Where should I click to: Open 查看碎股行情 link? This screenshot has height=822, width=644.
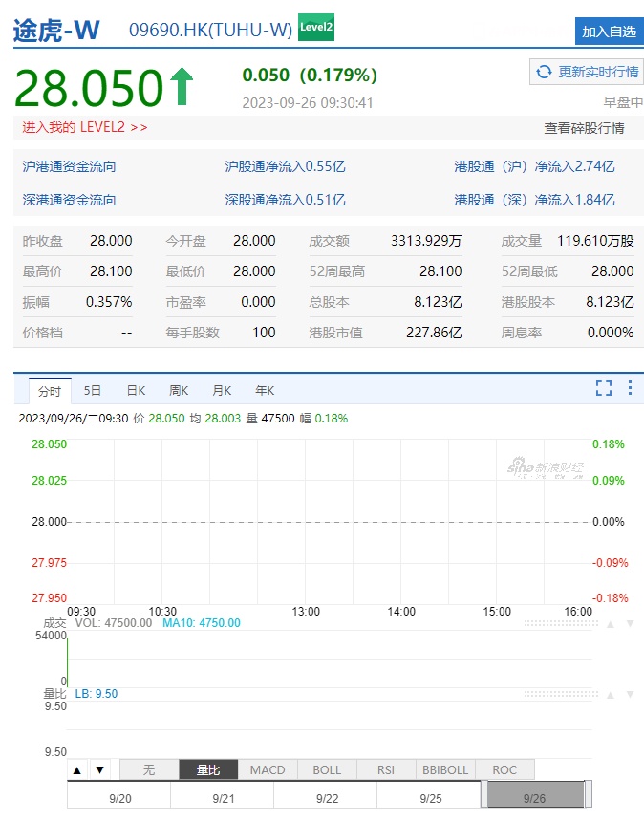click(x=584, y=128)
